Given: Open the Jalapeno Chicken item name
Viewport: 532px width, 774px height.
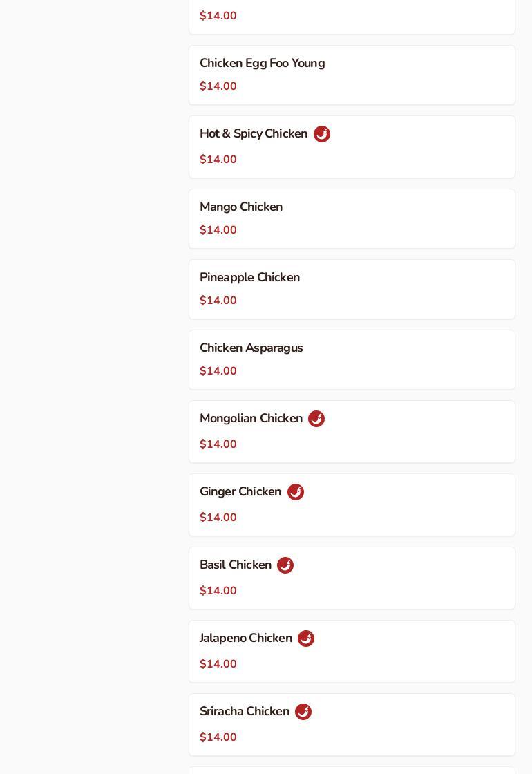Looking at the screenshot, I should 246,639.
